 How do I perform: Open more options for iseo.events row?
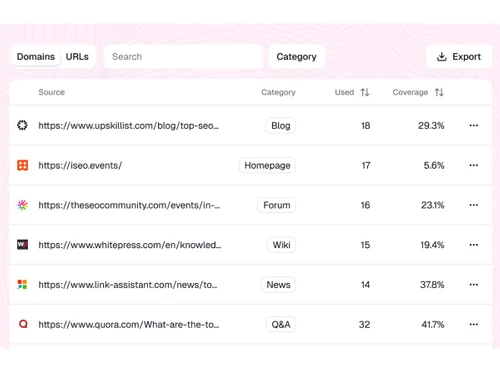coord(474,165)
